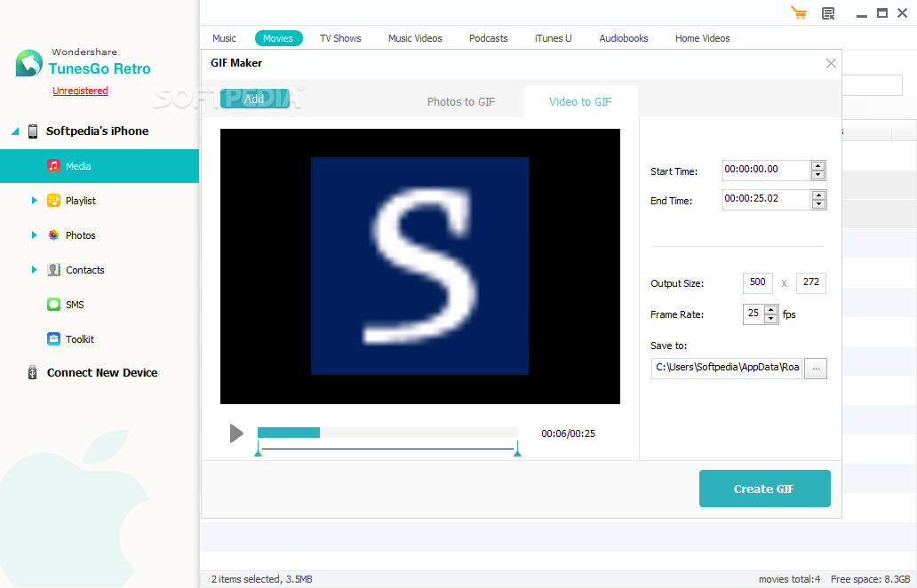Select the Video to GIF tab
This screenshot has width=917, height=588.
tap(580, 102)
